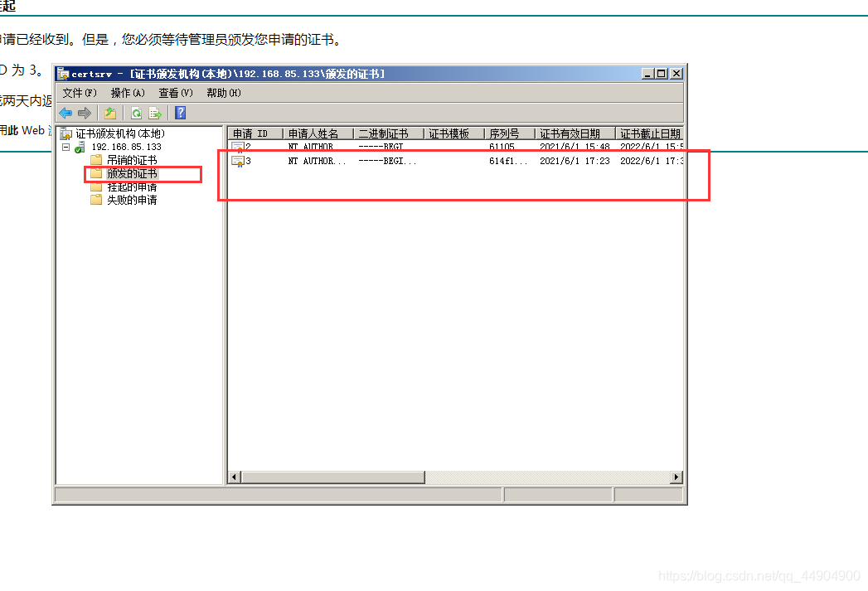Screen dimensions: 868x591
Task: Sort by the 证书有效日期 column header
Action: pos(575,133)
